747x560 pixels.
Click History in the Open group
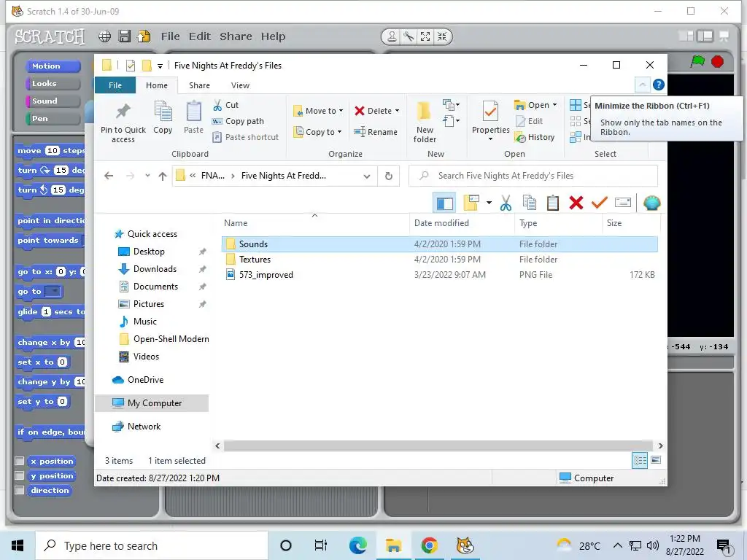point(535,137)
